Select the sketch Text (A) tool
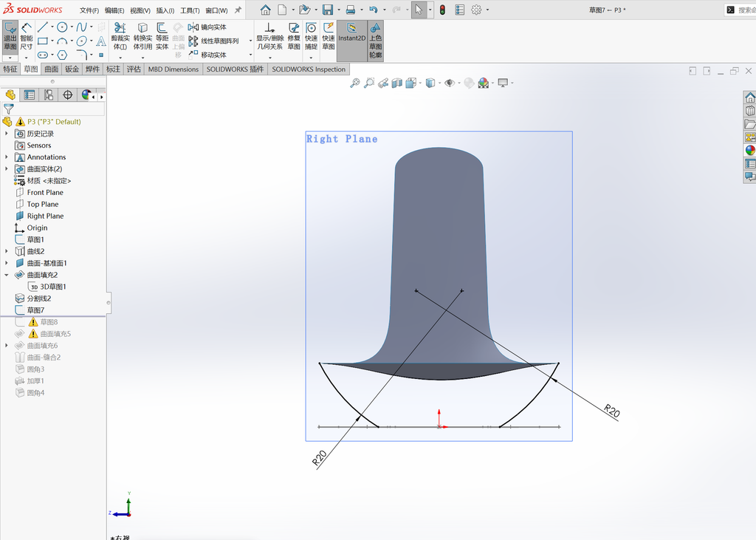The height and width of the screenshot is (540, 756). [x=100, y=41]
